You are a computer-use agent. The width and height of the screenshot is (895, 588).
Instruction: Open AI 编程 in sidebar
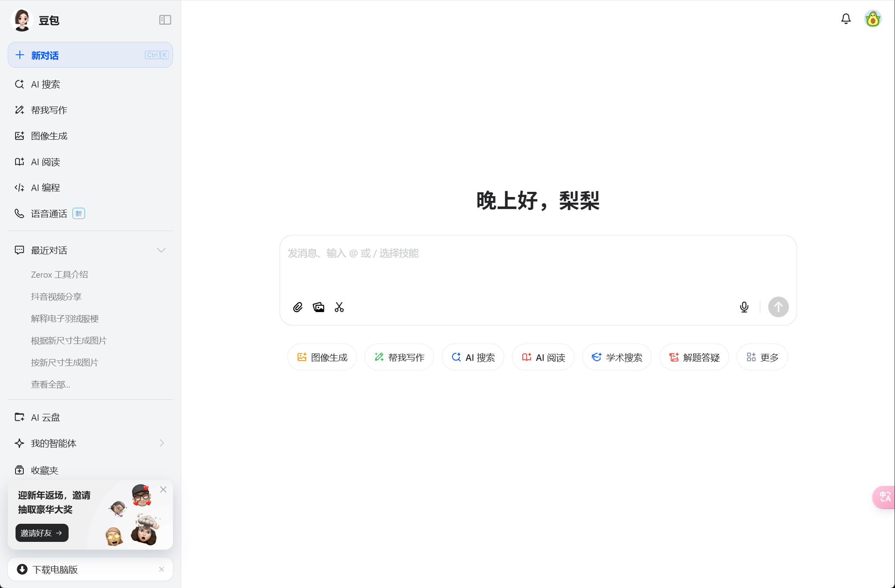pos(45,188)
